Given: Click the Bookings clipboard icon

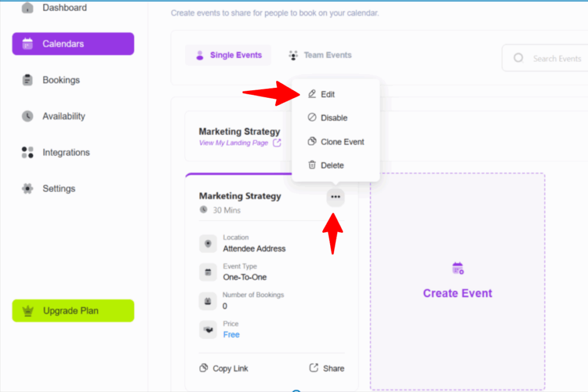Looking at the screenshot, I should coord(28,80).
